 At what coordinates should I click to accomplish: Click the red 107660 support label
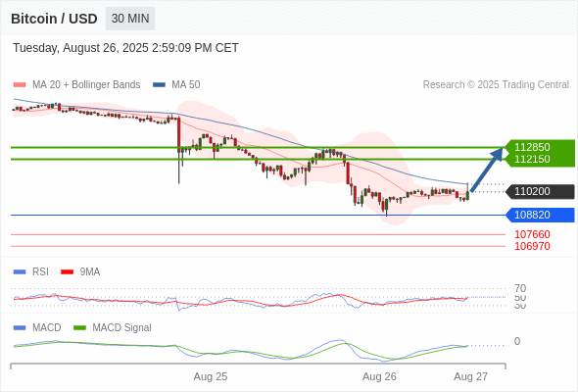point(532,234)
